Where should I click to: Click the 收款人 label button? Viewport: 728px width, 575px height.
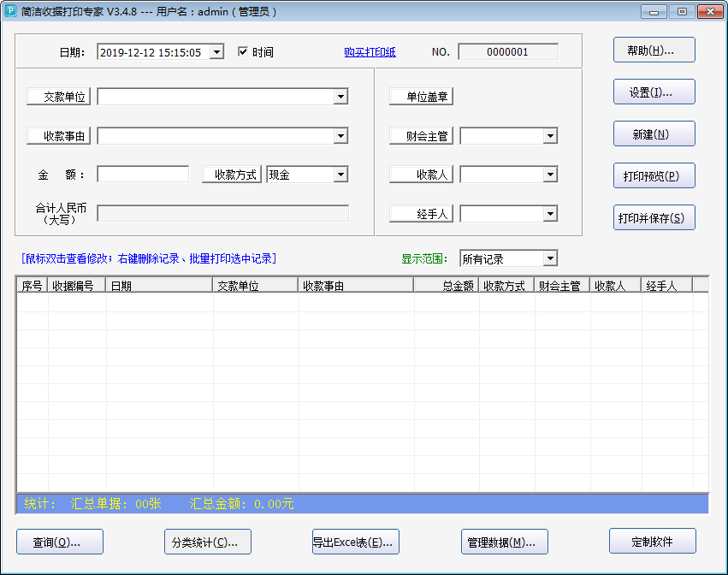tap(421, 175)
